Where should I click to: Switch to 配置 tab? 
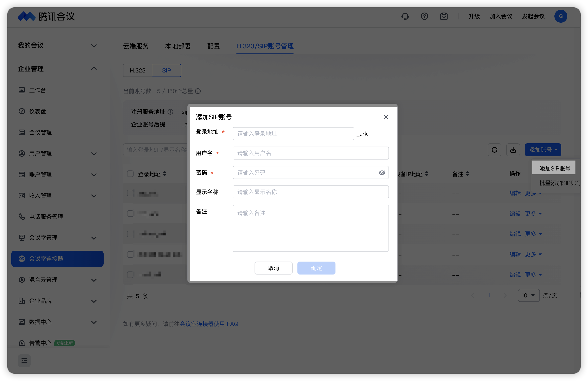(213, 46)
